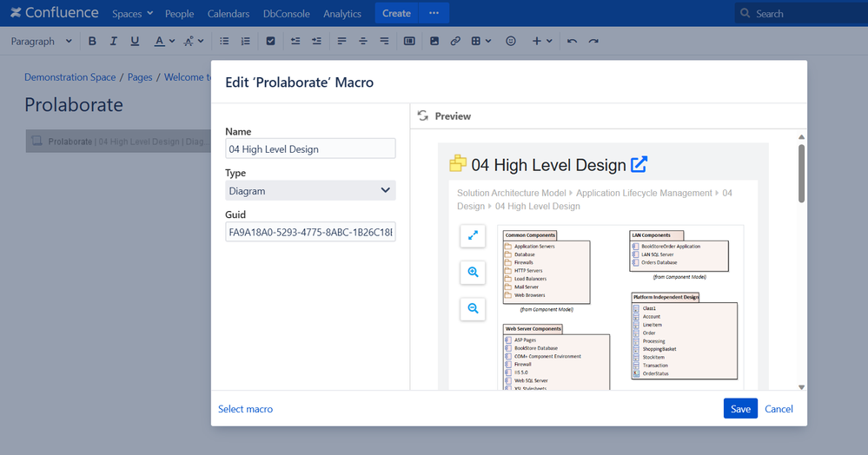Screen dimensions: 868x455
Task: Insert an emoticon
Action: [x=510, y=41]
